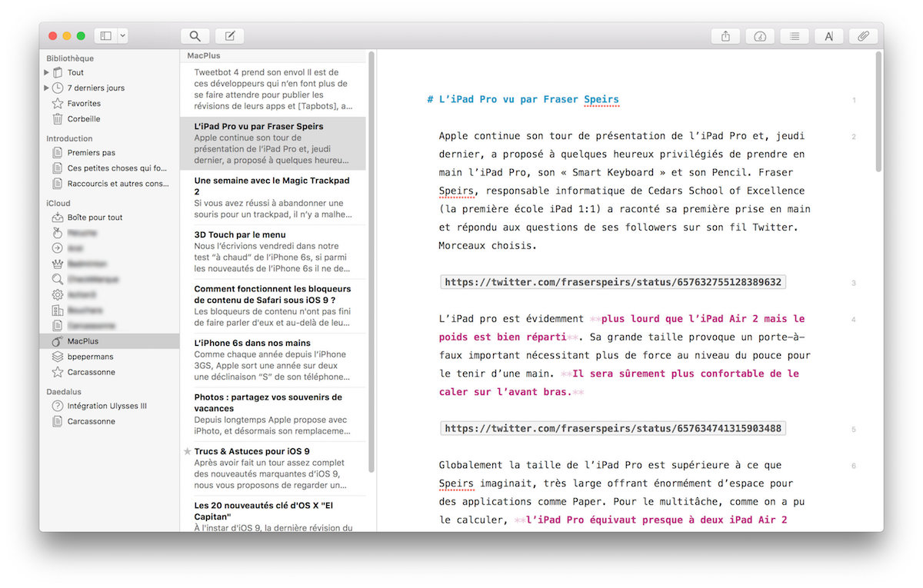Open 'L'iPhone 6s dans nos mains' sheet
Screen dimensions: 923x588
273,360
